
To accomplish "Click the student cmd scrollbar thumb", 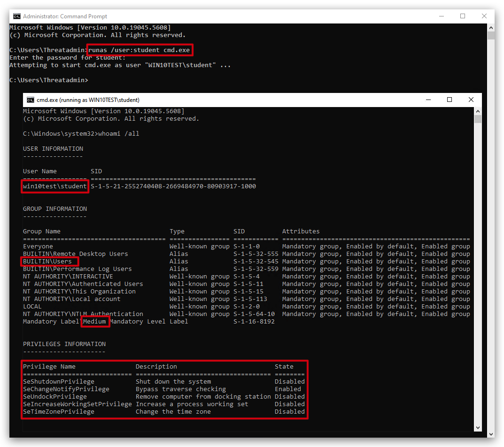I will pyautogui.click(x=478, y=119).
